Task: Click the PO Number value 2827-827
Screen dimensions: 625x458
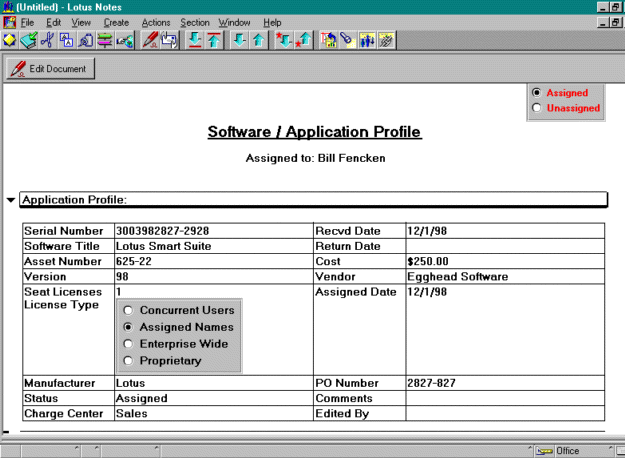Action: 431,383
